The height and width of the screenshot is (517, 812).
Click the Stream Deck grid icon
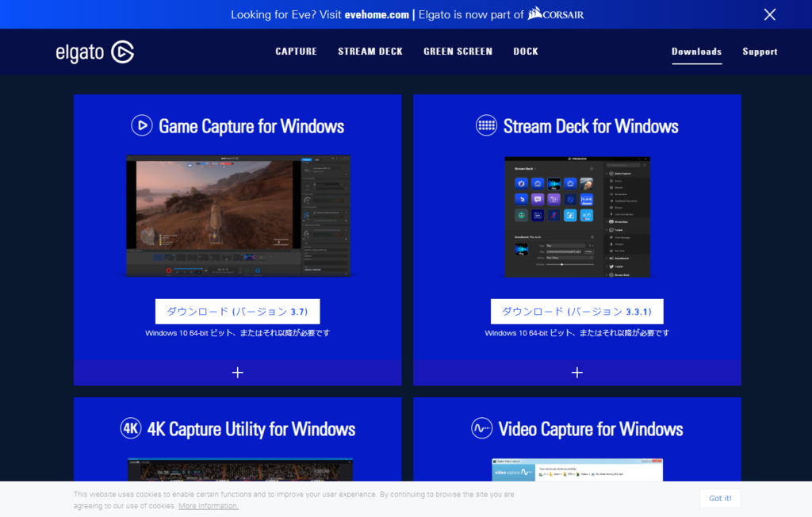point(486,125)
